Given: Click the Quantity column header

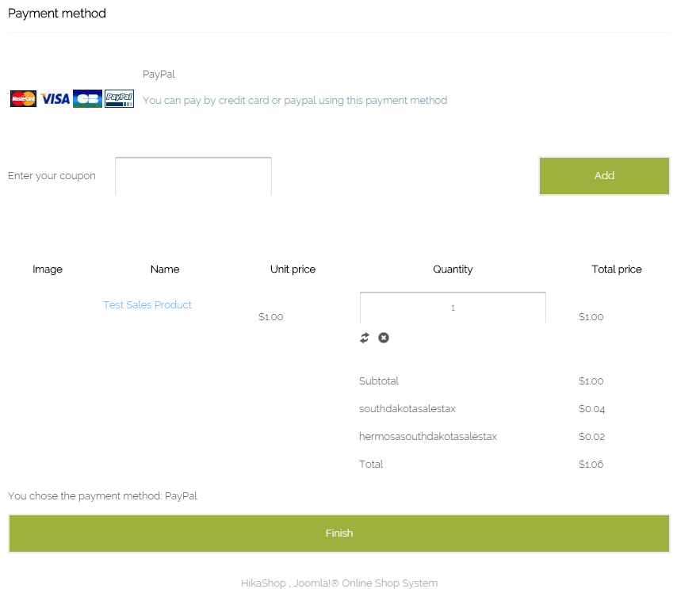Looking at the screenshot, I should coord(453,270).
